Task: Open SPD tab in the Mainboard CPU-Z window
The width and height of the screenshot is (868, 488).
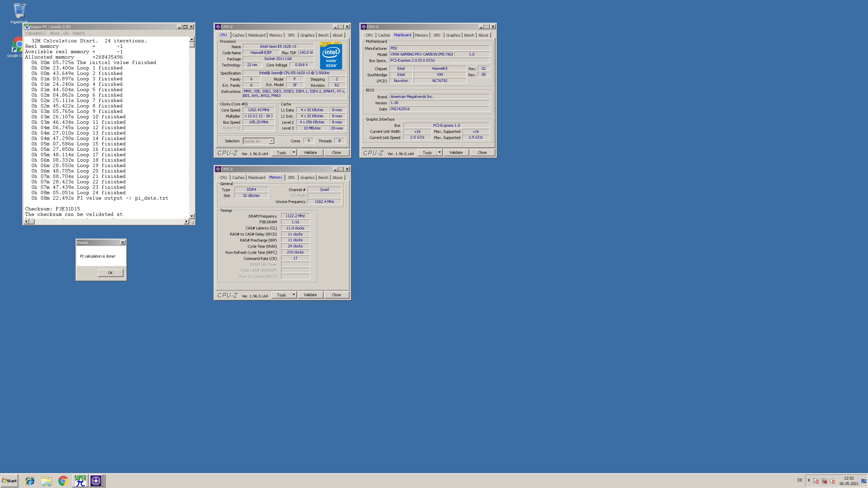Action: click(437, 35)
